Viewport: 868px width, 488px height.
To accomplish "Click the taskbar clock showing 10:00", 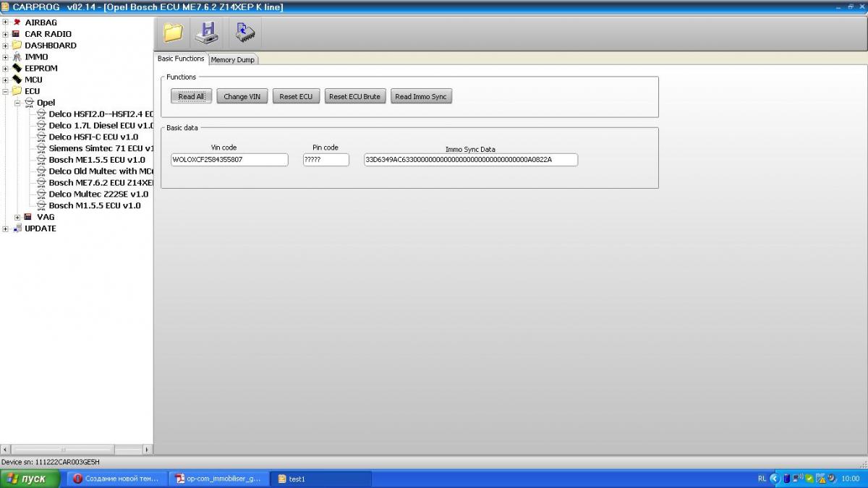I will tap(851, 479).
